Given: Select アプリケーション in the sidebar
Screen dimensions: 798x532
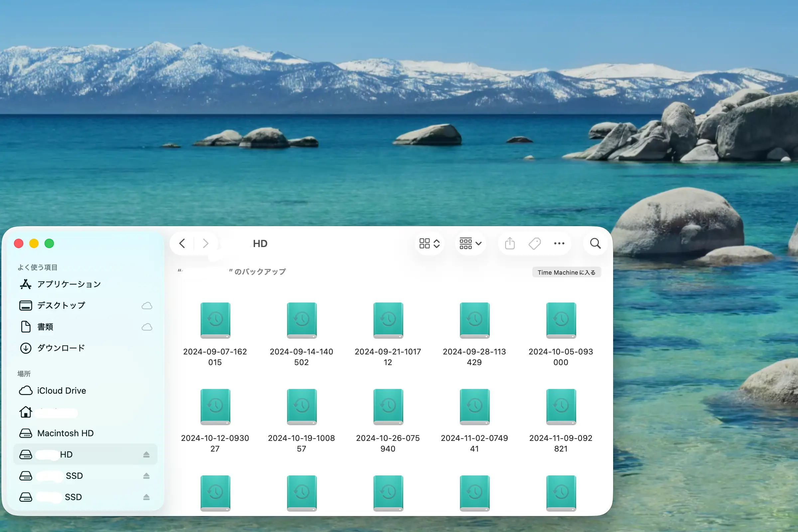Looking at the screenshot, I should tap(68, 284).
